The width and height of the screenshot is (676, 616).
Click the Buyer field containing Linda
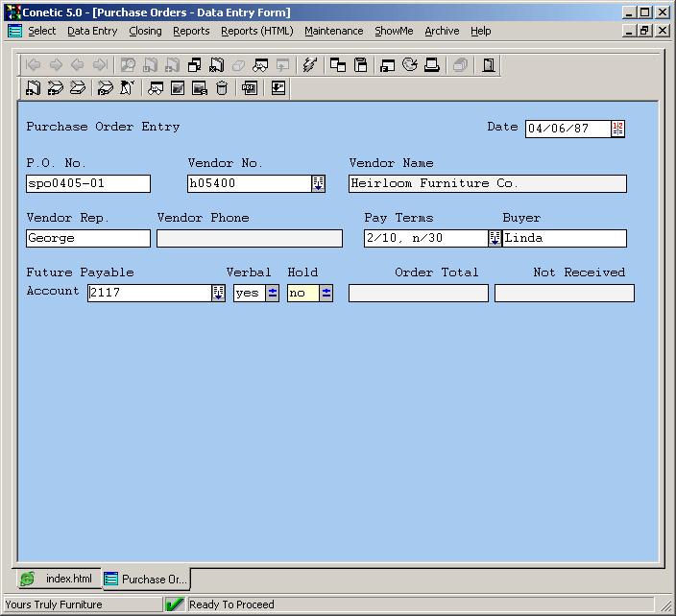pos(565,239)
